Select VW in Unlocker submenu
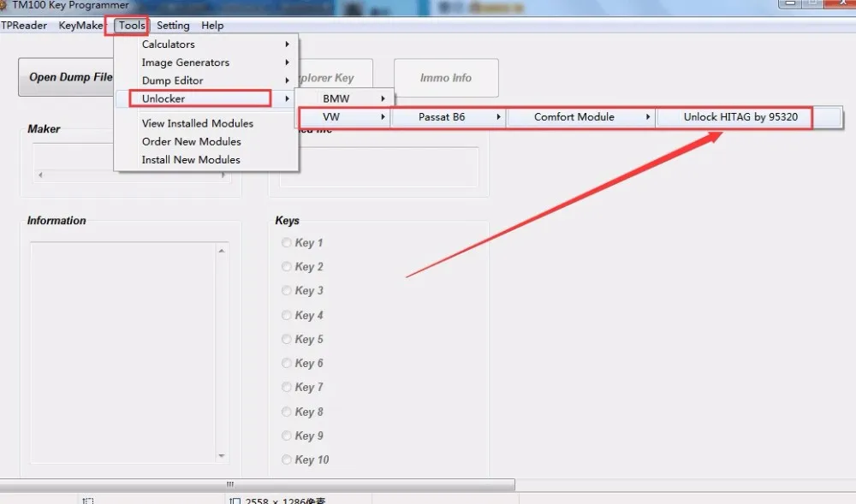Image resolution: width=856 pixels, height=504 pixels. tap(344, 116)
